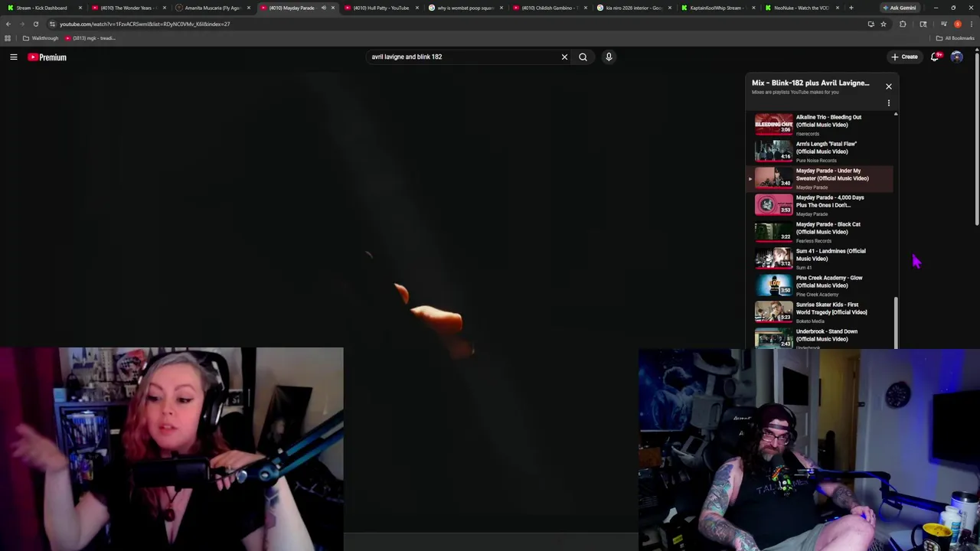Open the All Bookmarks folder
Screen dimensions: 980x551
click(955, 38)
